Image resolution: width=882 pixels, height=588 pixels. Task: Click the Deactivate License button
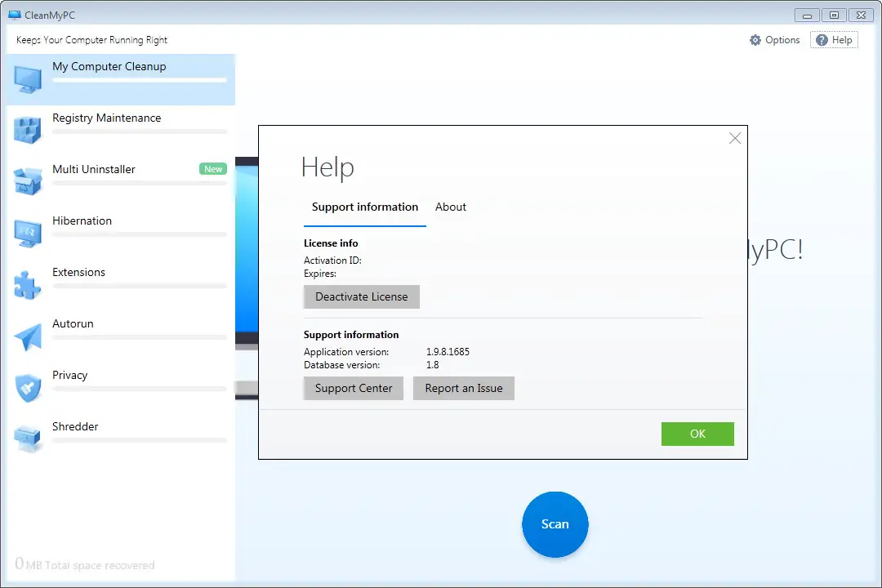(362, 296)
